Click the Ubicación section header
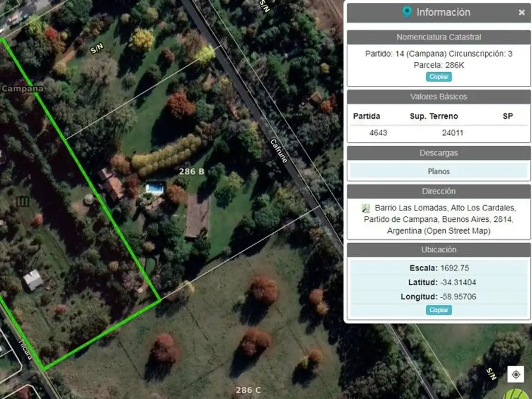The width and height of the screenshot is (532, 399). point(438,250)
